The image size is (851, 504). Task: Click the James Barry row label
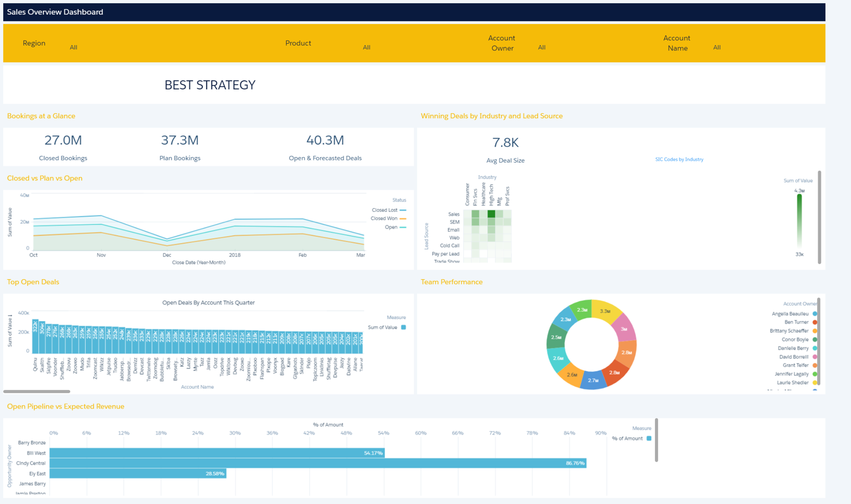pyautogui.click(x=32, y=484)
